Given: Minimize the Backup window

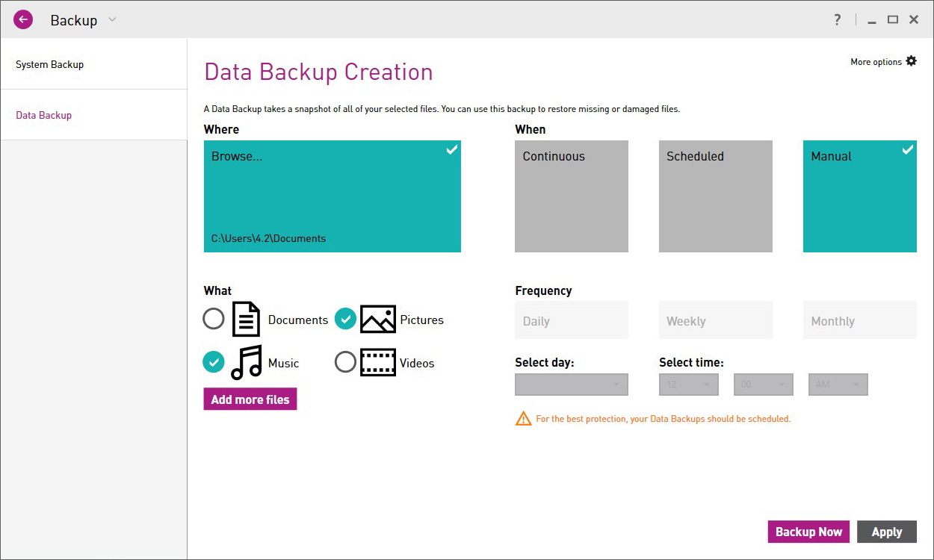Looking at the screenshot, I should [x=872, y=21].
